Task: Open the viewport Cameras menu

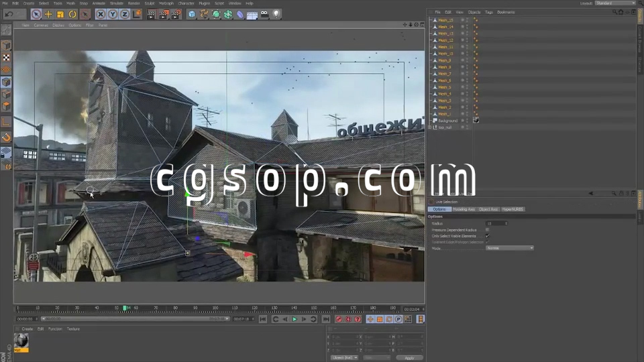Action: tap(41, 25)
